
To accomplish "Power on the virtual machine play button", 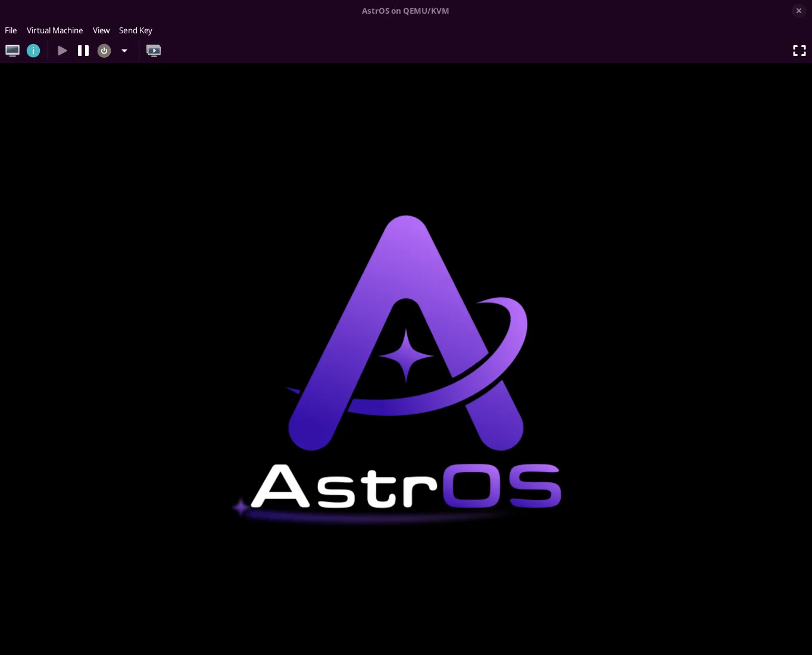I will 62,51.
